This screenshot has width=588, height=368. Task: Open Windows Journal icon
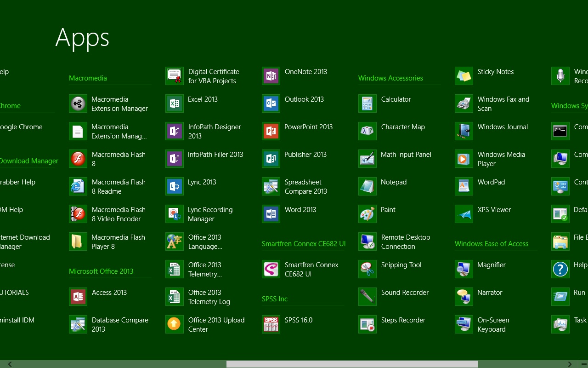point(464,131)
